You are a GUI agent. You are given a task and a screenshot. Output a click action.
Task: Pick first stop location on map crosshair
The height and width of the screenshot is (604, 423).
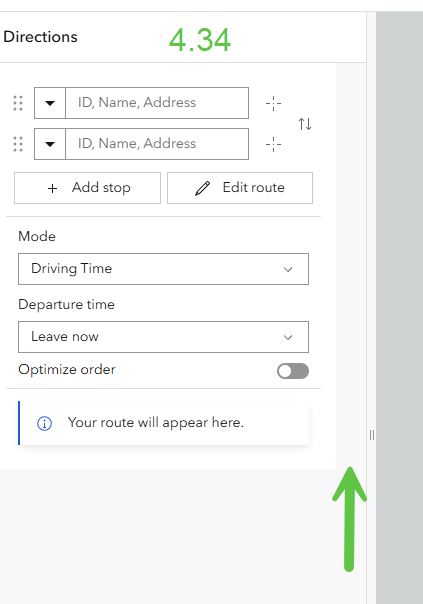tap(274, 103)
